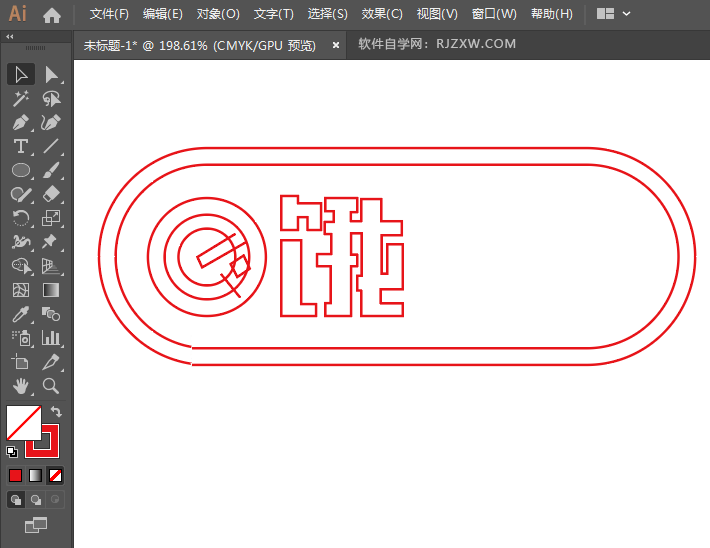
Task: Pick the Gradient tool
Action: point(51,290)
